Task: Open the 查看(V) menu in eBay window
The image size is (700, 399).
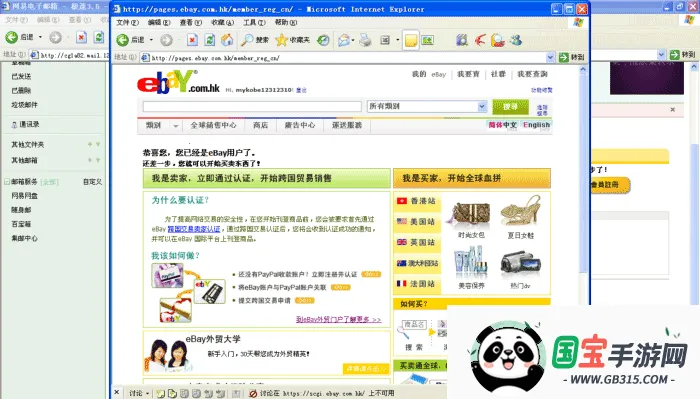Action: (191, 22)
